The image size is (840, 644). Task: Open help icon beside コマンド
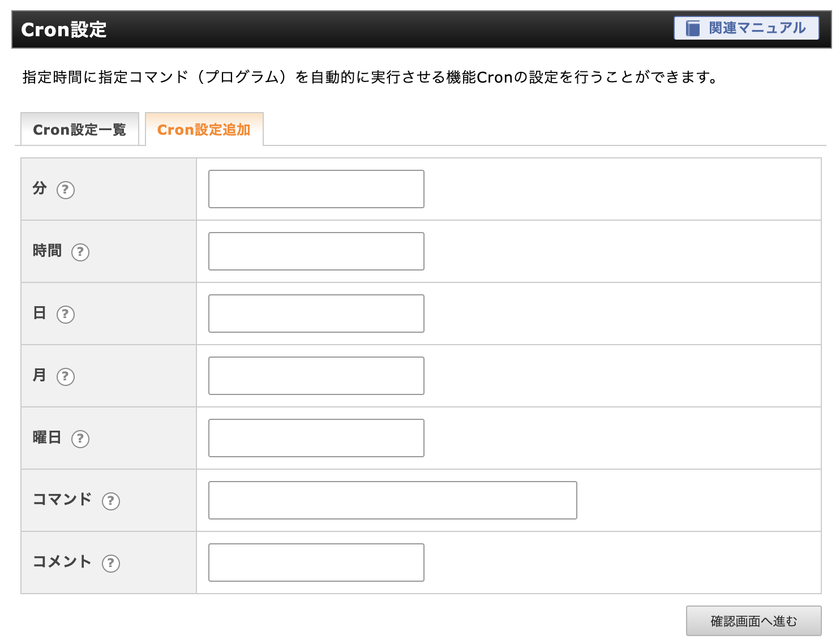point(111,501)
